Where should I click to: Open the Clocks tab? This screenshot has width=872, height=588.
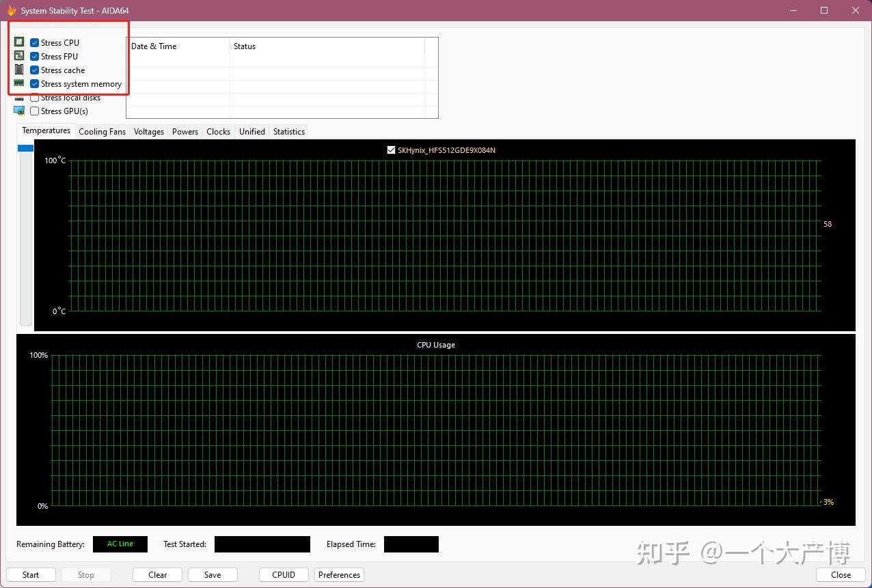point(218,132)
